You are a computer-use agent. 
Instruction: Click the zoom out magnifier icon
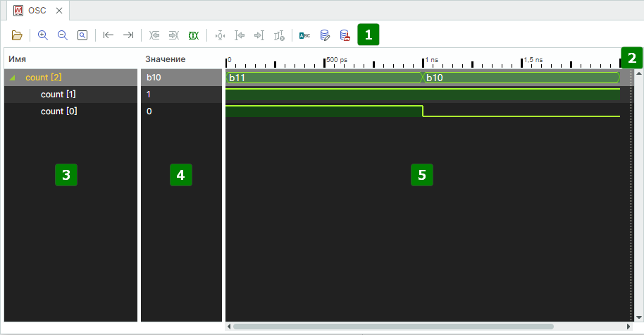63,35
